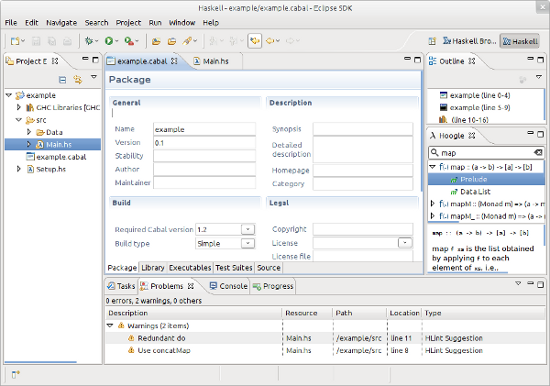The width and height of the screenshot is (550, 386).
Task: Toggle Link with Editor in Project Explorer
Action: [x=78, y=80]
